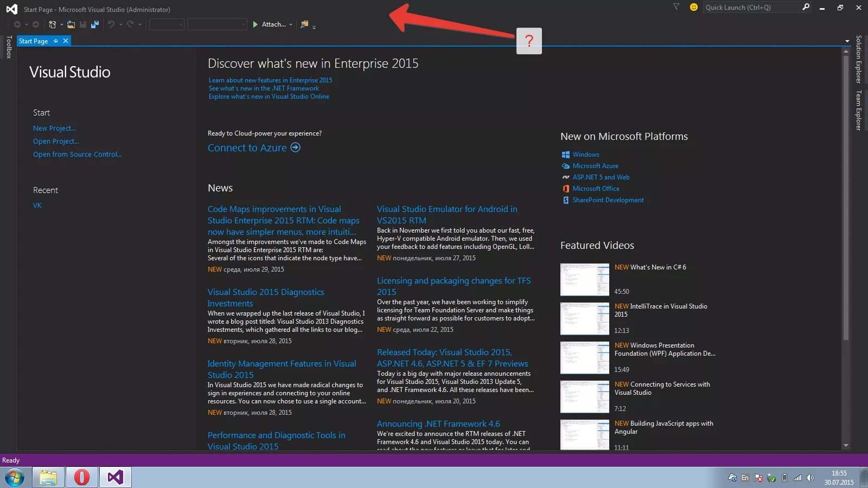Click the Connect to Azure arrow icon
Viewport: 868px width, 488px height.
pyautogui.click(x=295, y=147)
